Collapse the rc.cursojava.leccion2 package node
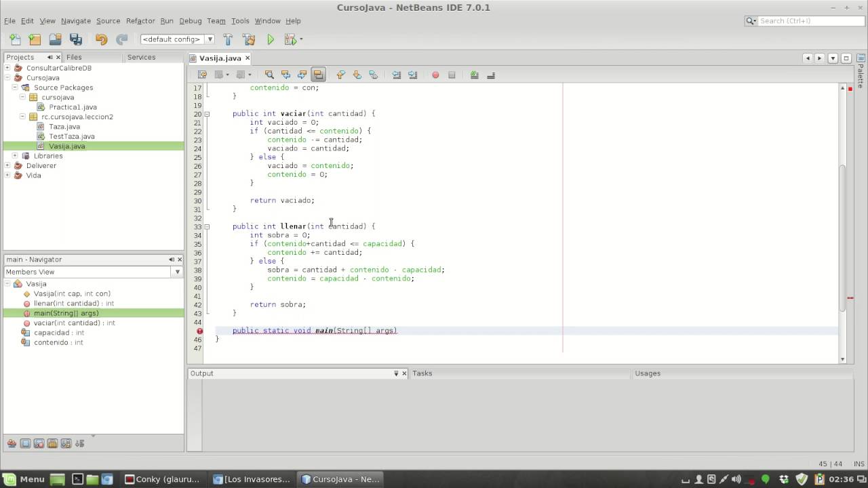The image size is (868, 488). [x=22, y=117]
